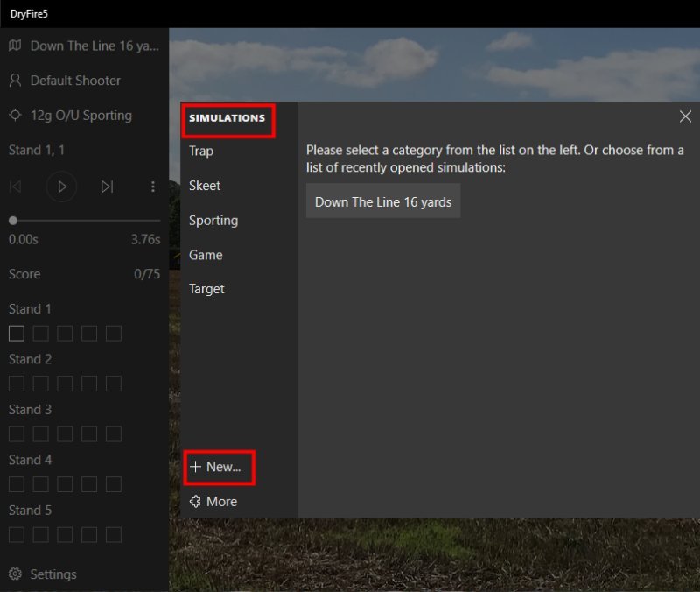This screenshot has width=700, height=592.
Task: Open the three-dot playback options menu
Action: 153,186
